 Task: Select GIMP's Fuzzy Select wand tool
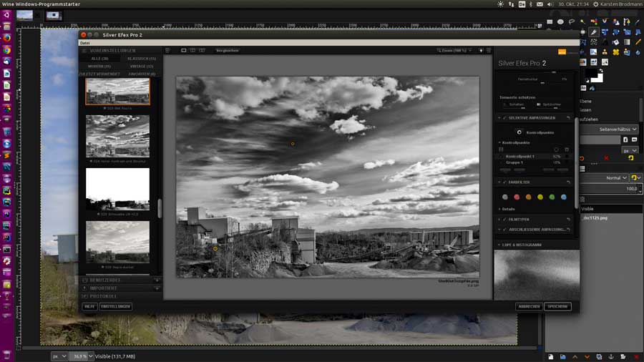(582, 21)
